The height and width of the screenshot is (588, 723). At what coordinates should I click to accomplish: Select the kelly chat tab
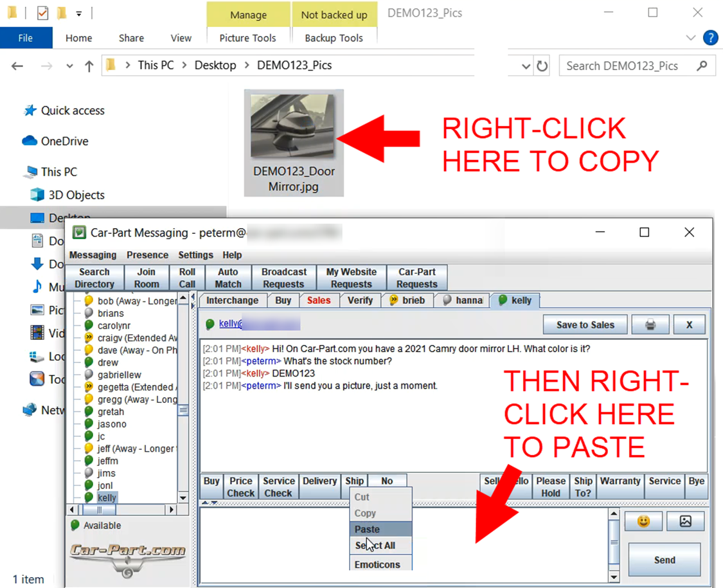click(515, 300)
